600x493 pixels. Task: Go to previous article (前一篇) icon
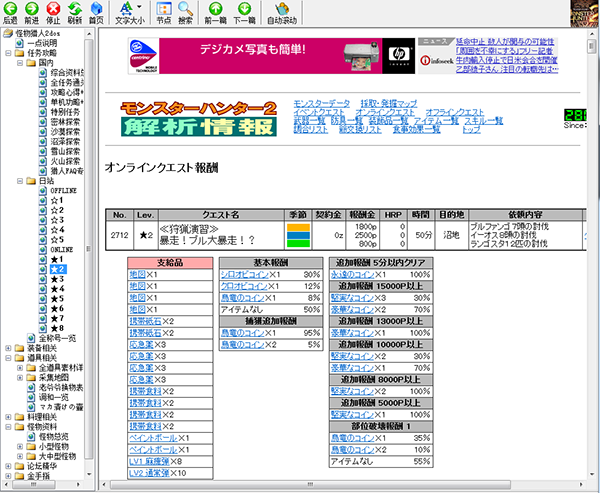click(215, 8)
